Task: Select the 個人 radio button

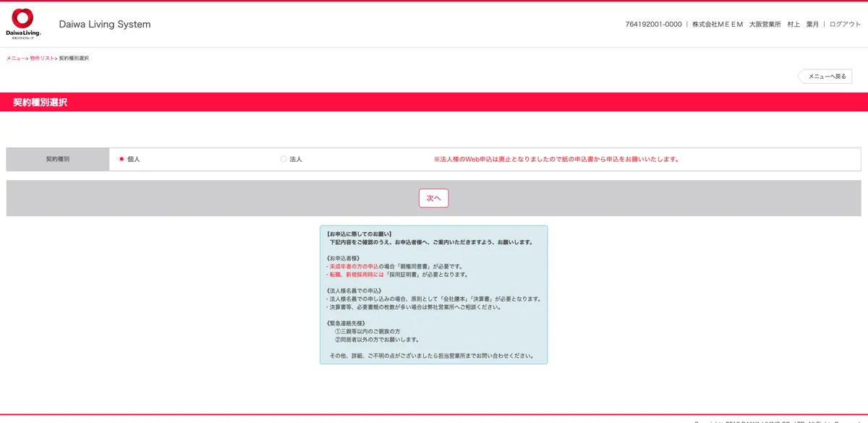Action: pyautogui.click(x=122, y=159)
